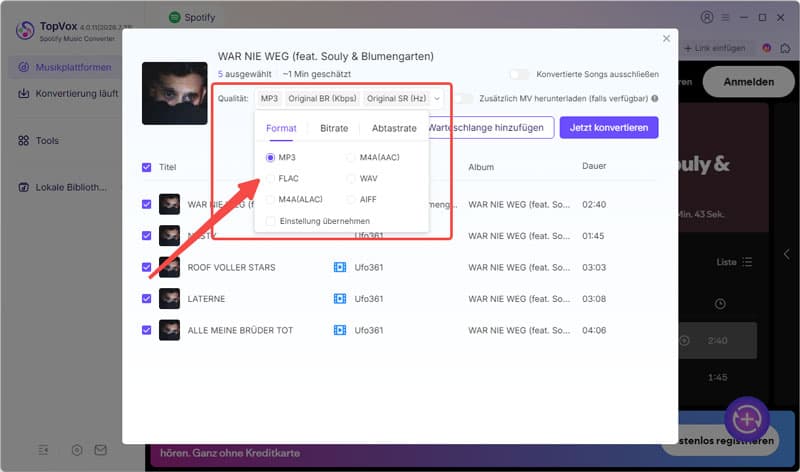Open the hamburger menu icon in title bar
Image resolution: width=800 pixels, height=472 pixels.
point(725,17)
